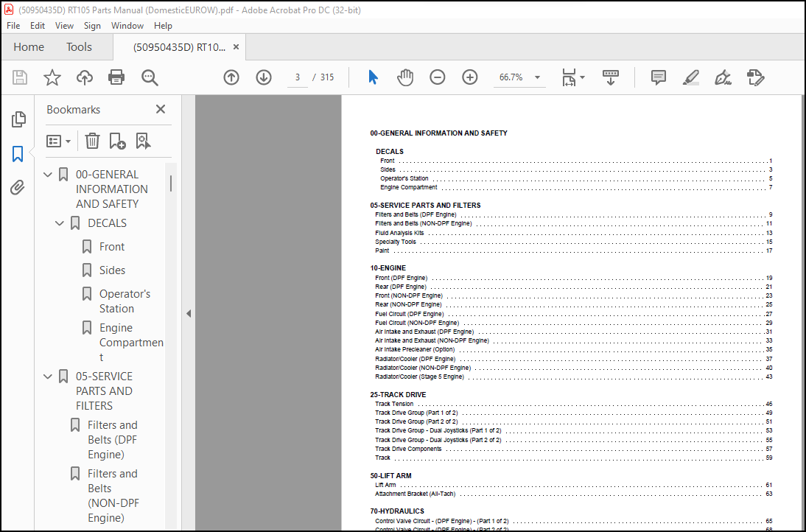Click 'Track Drive Components' contents entry
Viewport: 806px width, 532px height.
(x=408, y=449)
